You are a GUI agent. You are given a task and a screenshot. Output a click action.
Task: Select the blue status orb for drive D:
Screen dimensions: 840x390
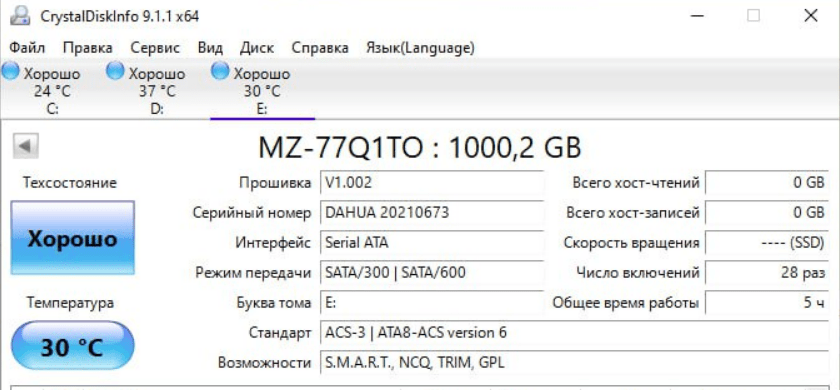[x=115, y=71]
